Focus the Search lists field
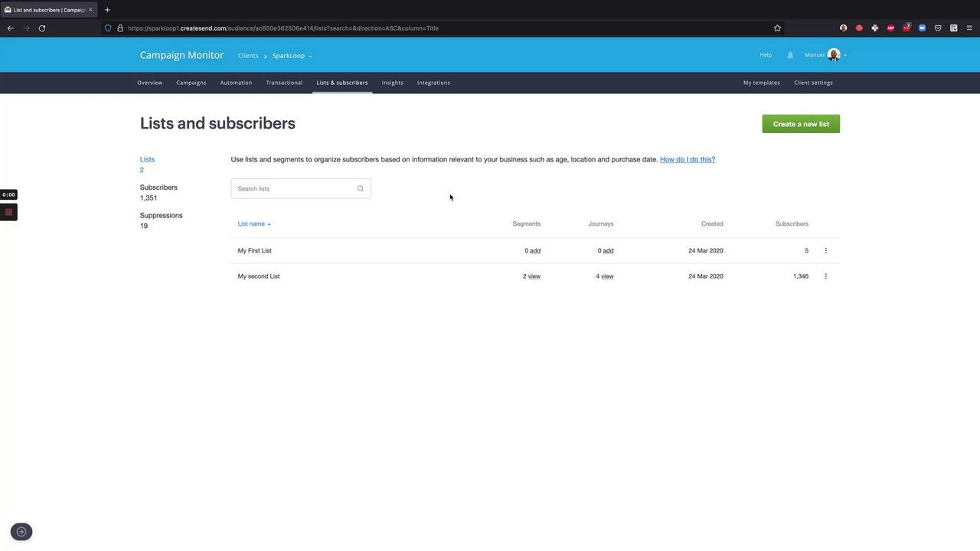 click(301, 189)
